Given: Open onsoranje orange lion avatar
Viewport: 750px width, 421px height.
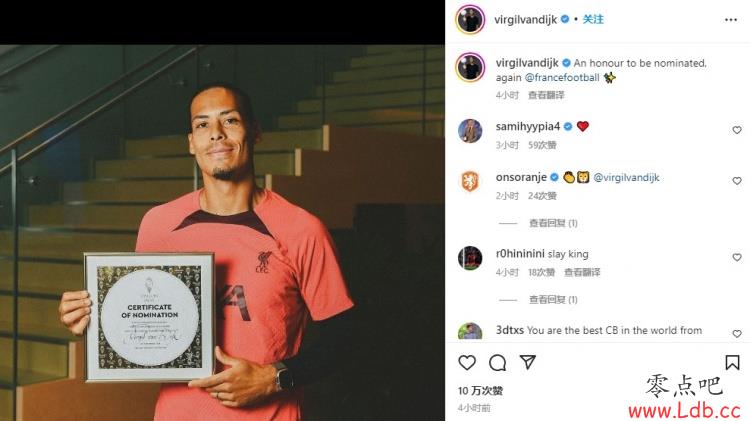Looking at the screenshot, I should pyautogui.click(x=470, y=181).
